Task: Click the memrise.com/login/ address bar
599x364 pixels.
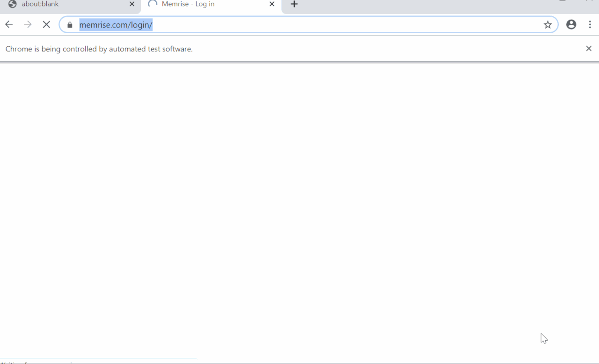Action: coord(309,25)
